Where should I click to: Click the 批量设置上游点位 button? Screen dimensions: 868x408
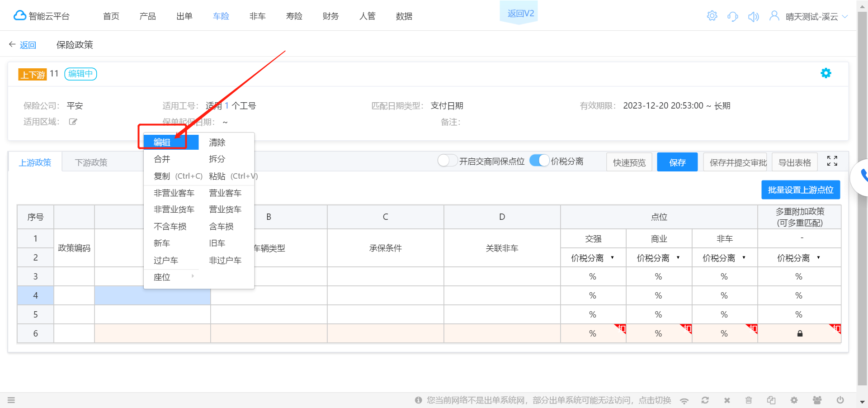click(x=801, y=190)
